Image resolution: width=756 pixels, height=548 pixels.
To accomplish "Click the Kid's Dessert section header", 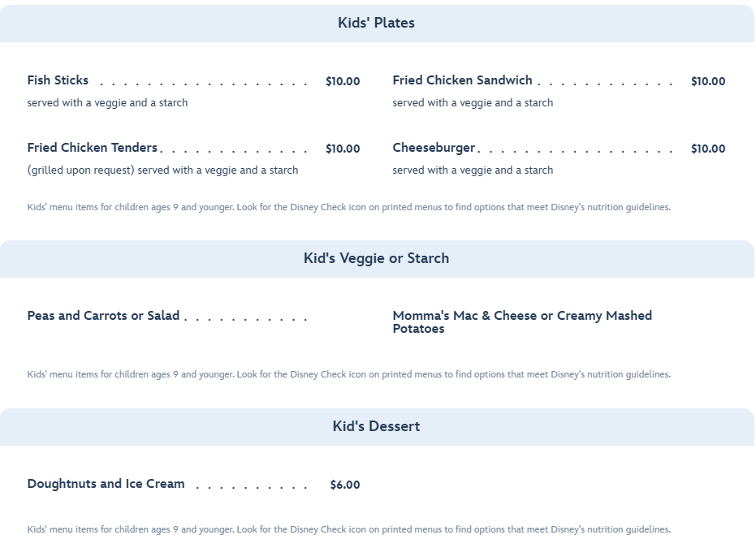I will (x=376, y=426).
